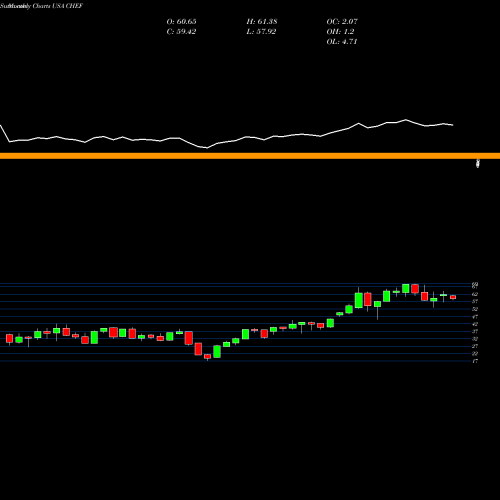Click the 'Charts USA CHEF' chart title
This screenshot has width=500, height=500.
coord(58,6)
